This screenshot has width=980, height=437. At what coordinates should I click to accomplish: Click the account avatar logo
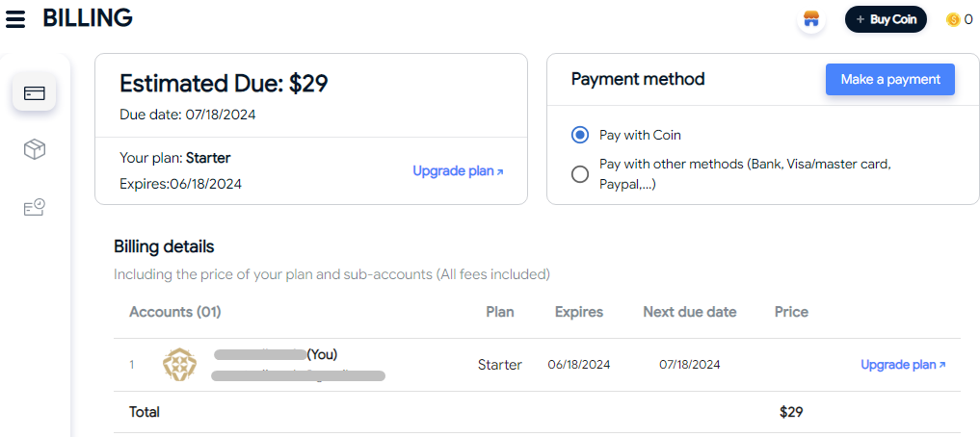(180, 365)
